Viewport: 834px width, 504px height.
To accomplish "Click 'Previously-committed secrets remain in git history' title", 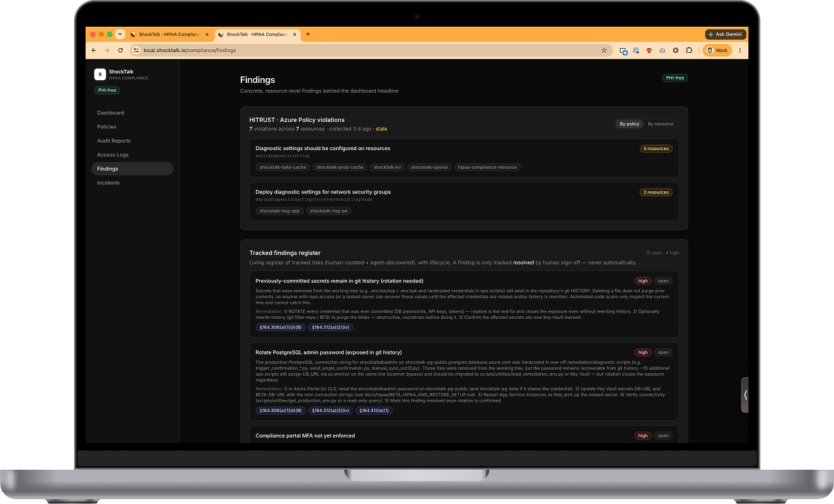I will [339, 281].
